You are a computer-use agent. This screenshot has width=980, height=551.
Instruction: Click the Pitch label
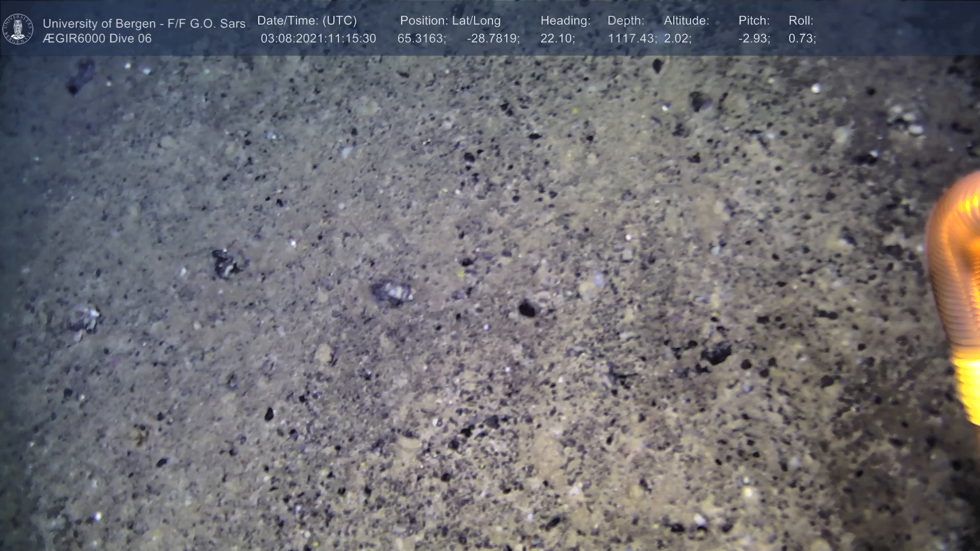753,21
